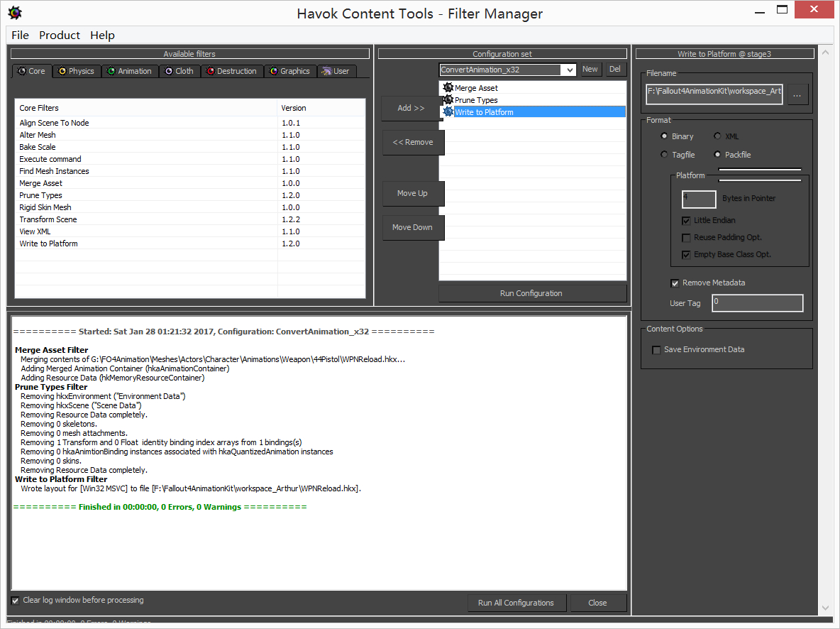Click the Bytes in Pointer field
The image size is (840, 629).
point(699,199)
